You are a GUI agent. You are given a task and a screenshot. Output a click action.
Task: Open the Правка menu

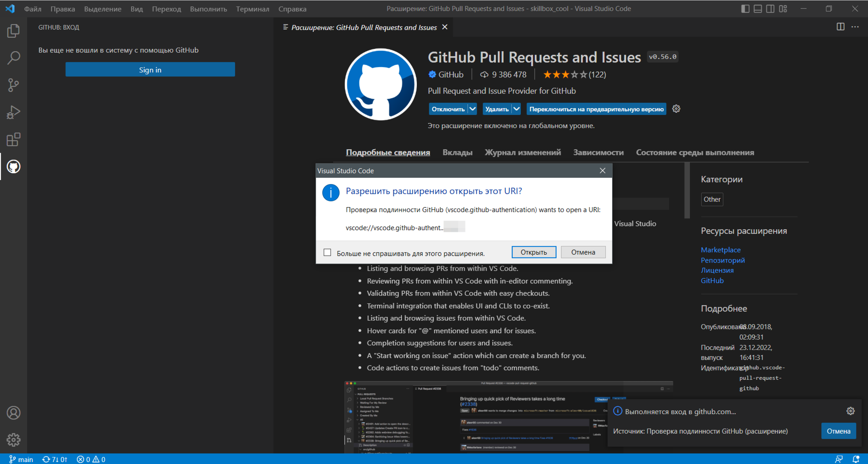[x=63, y=9]
